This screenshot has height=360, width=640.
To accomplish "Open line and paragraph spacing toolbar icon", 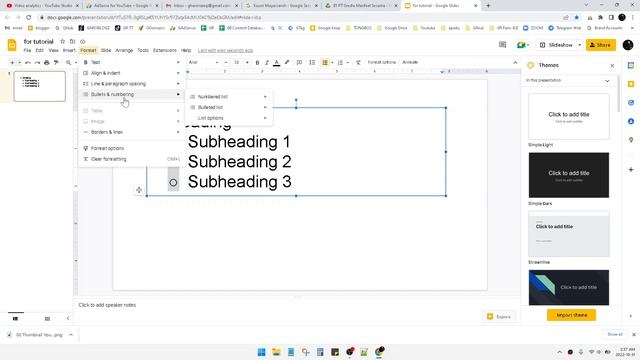I will click(x=312, y=62).
